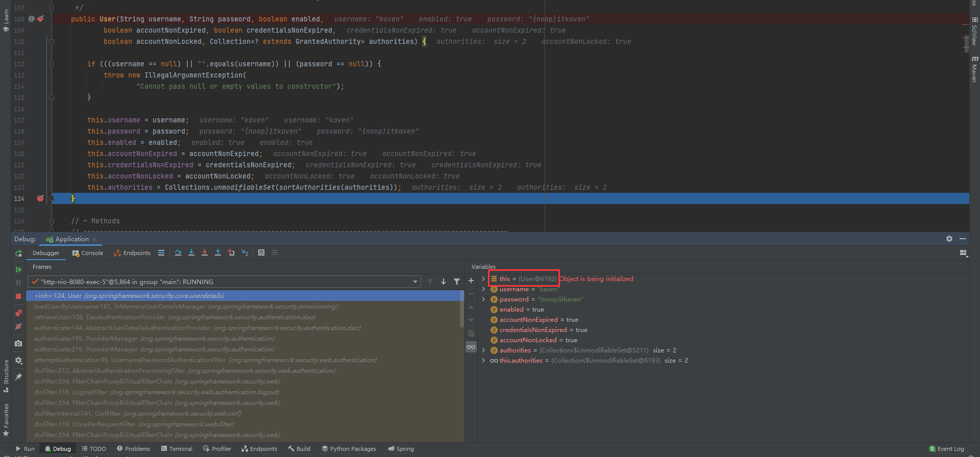The height and width of the screenshot is (457, 980).
Task: Select the 'enabled = true' variable row
Action: point(522,310)
